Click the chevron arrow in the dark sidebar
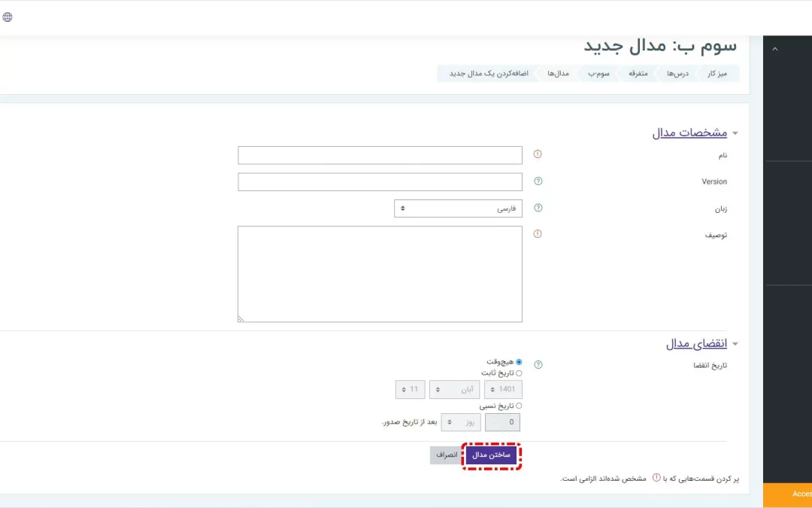 [x=774, y=49]
